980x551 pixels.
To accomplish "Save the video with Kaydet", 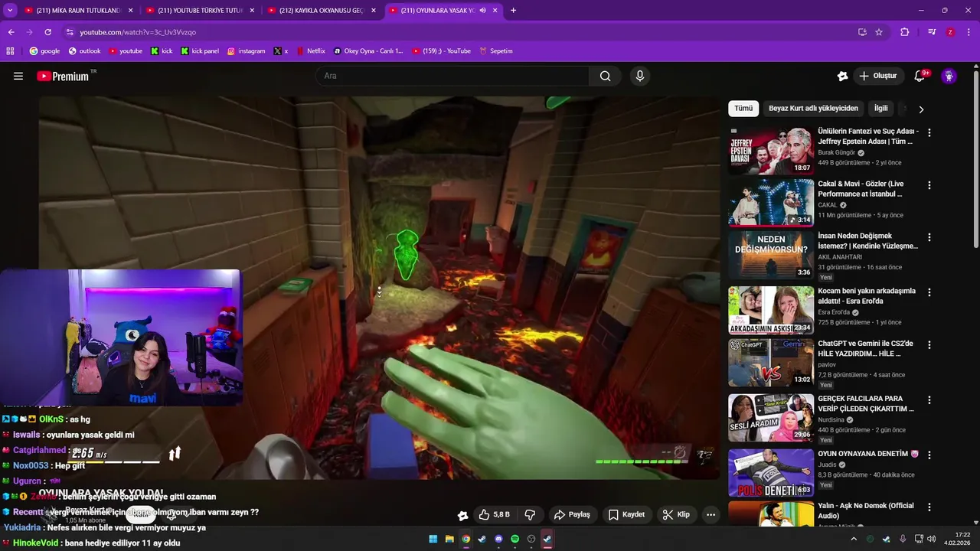I will point(626,514).
